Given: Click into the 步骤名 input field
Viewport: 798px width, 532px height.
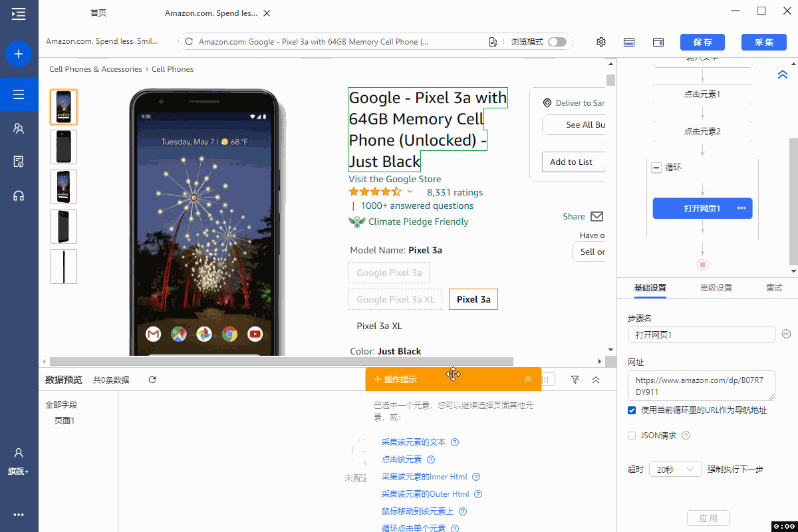Looking at the screenshot, I should (x=702, y=334).
